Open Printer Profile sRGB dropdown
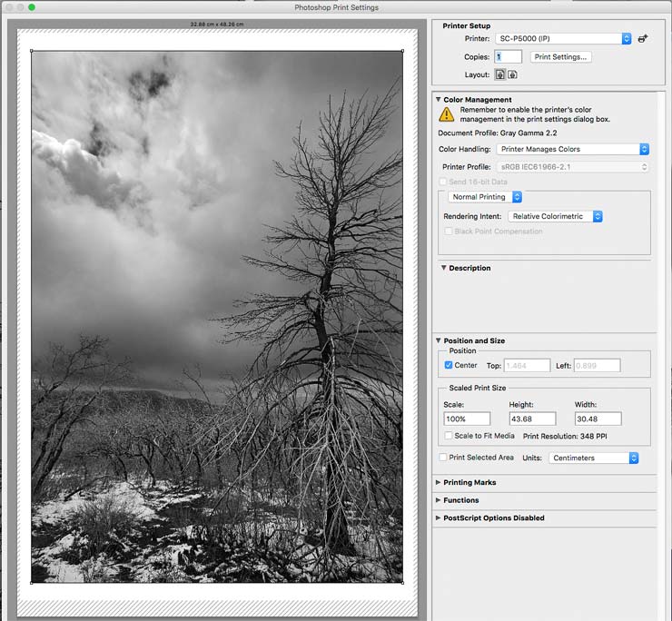Viewport: 672px width, 621px height. tap(573, 167)
